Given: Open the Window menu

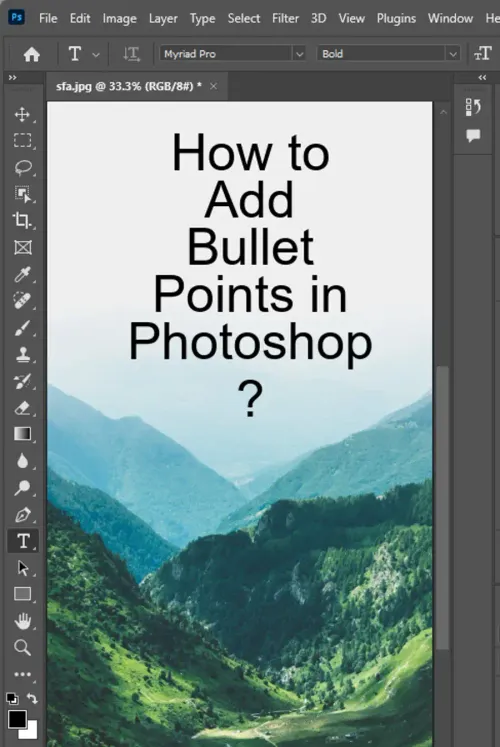Looking at the screenshot, I should pos(450,19).
